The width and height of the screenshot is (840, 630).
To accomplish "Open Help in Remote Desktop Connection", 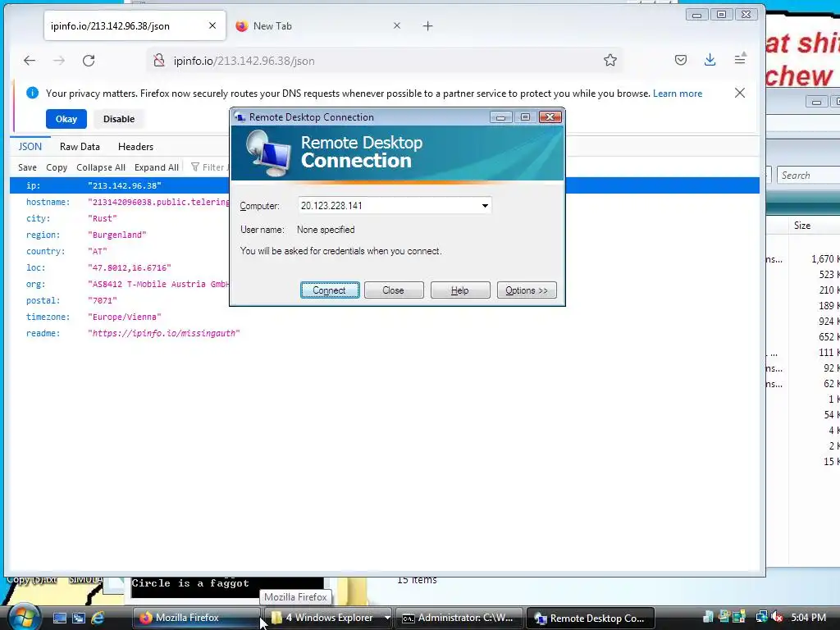I will click(459, 290).
